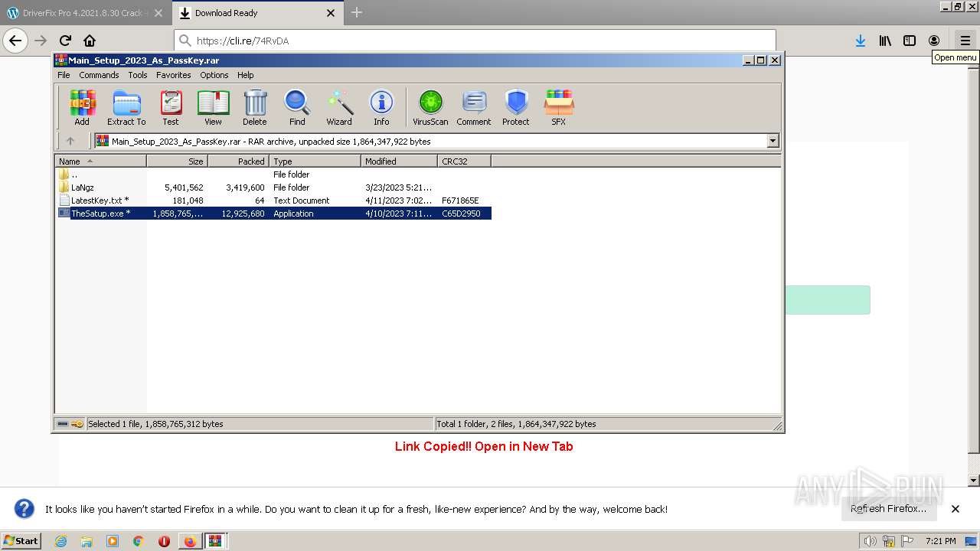Open Firefox hamburger menu
The height and width of the screenshot is (551, 980).
965,41
